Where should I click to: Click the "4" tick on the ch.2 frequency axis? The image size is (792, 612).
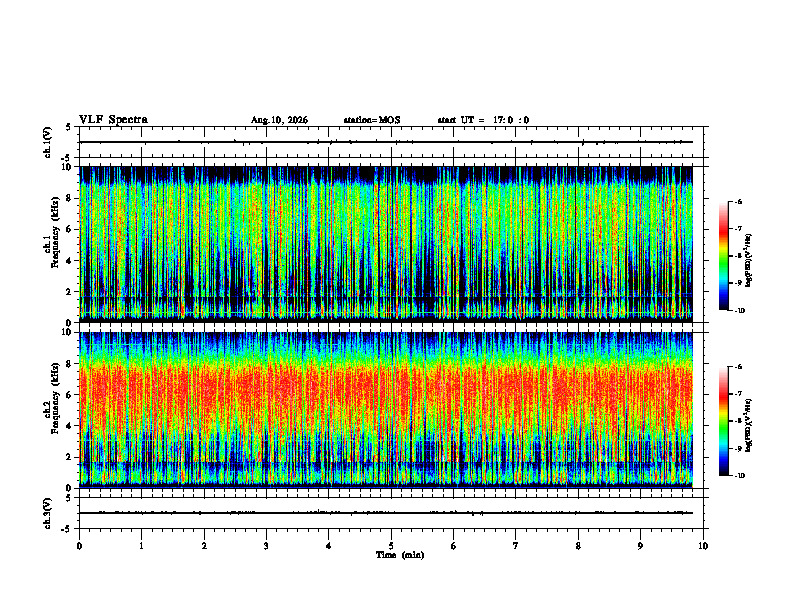point(70,427)
